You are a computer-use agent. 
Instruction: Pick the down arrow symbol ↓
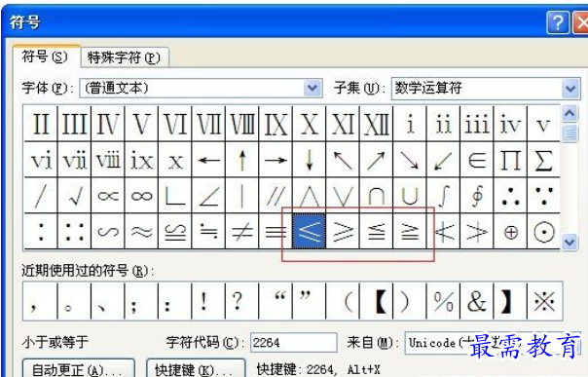(x=309, y=160)
